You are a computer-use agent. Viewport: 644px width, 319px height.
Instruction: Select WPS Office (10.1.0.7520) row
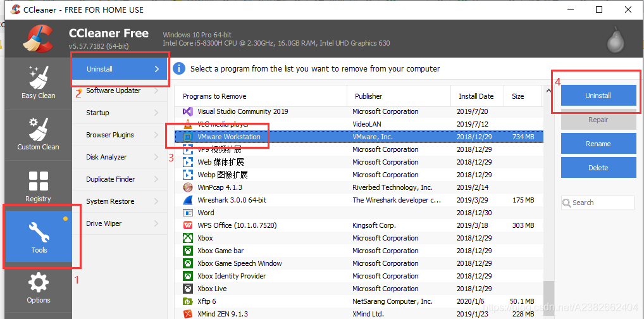(x=359, y=225)
